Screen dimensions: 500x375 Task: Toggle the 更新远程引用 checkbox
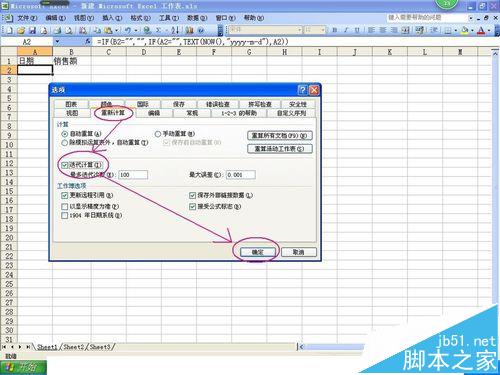click(x=65, y=195)
